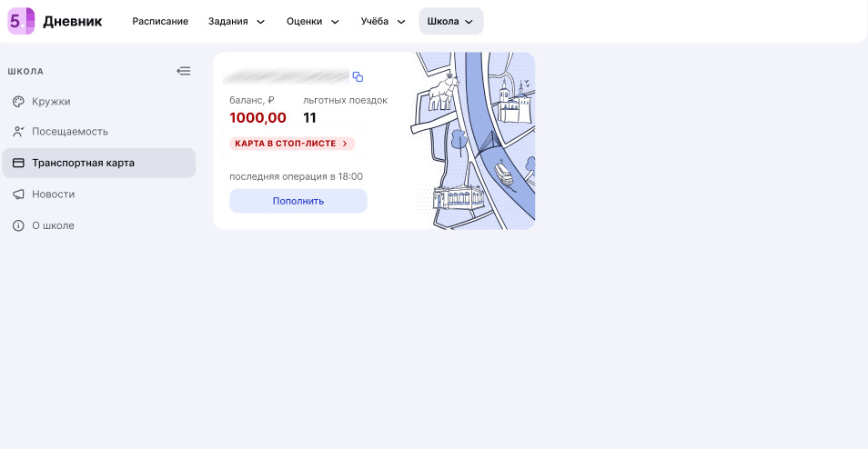Open the Учёба menu label
Image resolution: width=868 pixels, height=449 pixels.
pyautogui.click(x=374, y=22)
